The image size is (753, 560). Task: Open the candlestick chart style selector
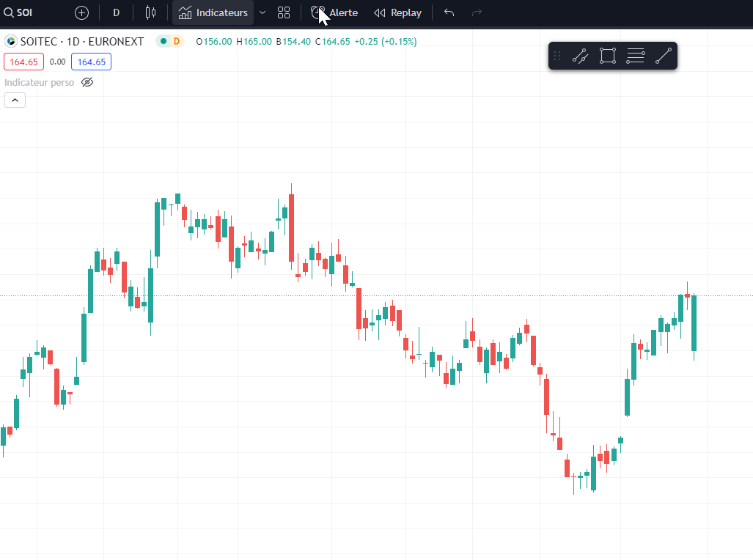point(151,12)
